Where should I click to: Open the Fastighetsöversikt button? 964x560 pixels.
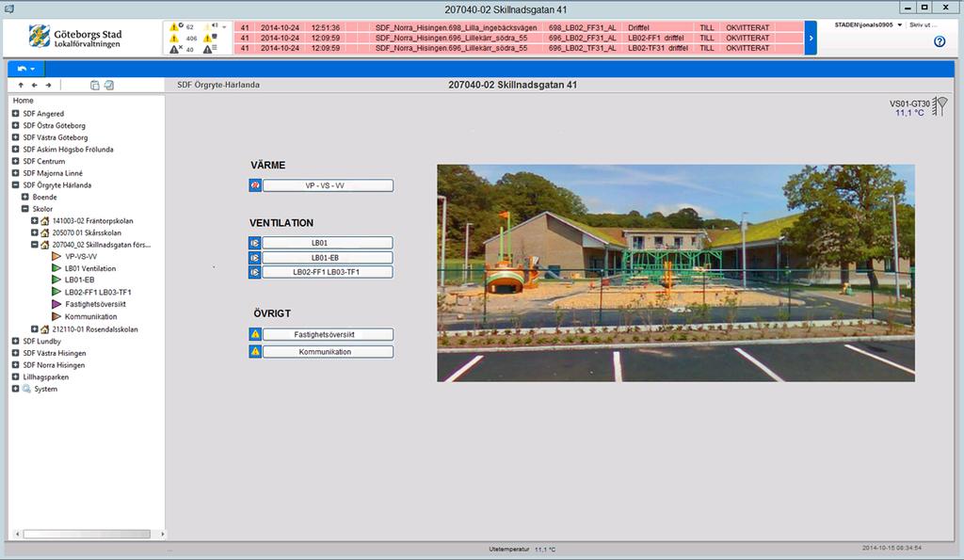328,334
